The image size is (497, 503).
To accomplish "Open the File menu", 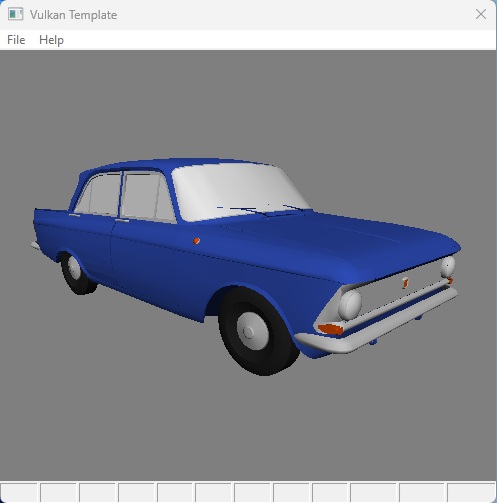I will 16,40.
